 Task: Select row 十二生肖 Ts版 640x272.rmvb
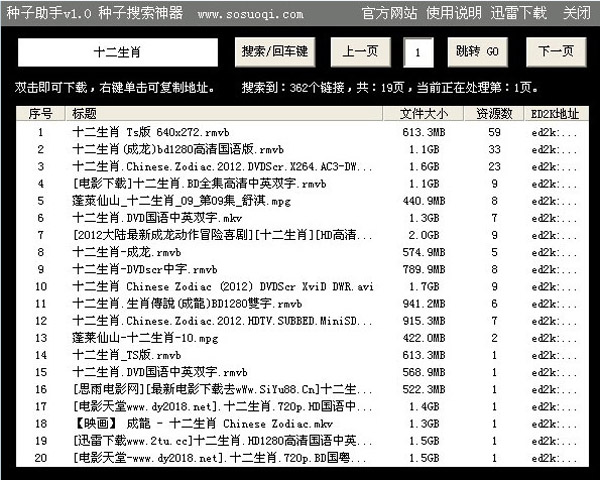pyautogui.click(x=302, y=132)
